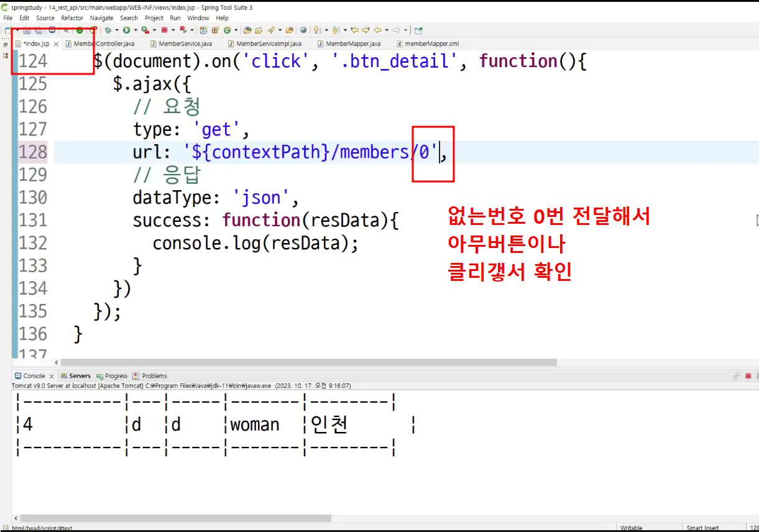Switch to the MemberServiceImpl.java editor tab
The height and width of the screenshot is (532, 759).
(265, 44)
